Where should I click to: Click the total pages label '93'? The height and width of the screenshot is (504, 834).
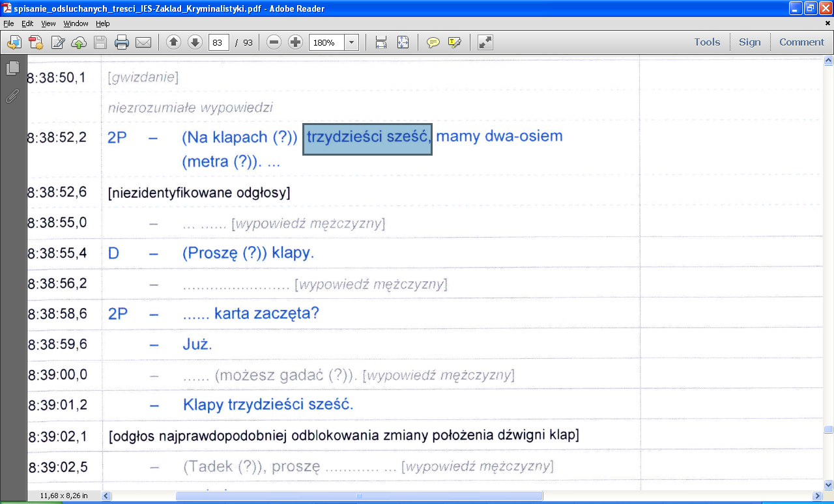(248, 42)
